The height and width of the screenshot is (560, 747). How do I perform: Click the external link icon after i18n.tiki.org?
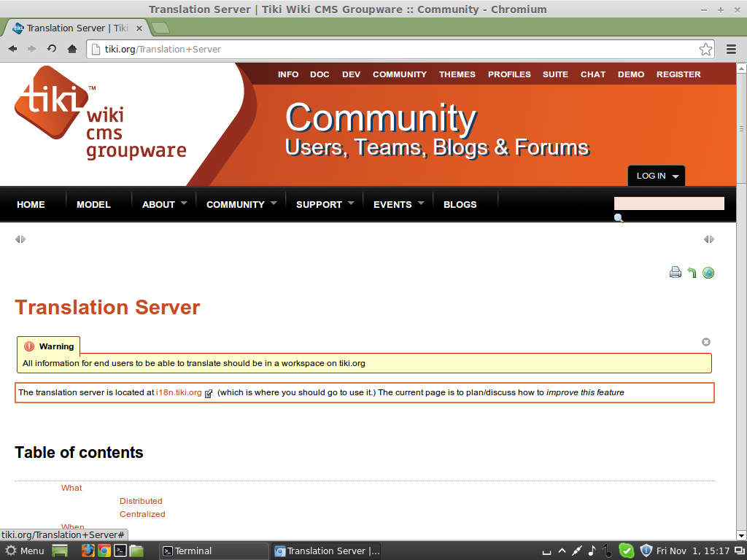[208, 393]
